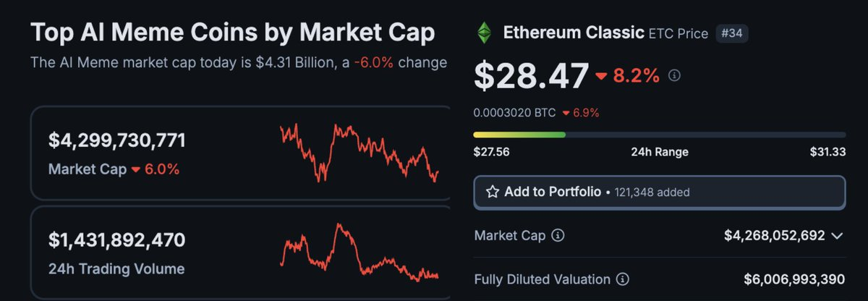Open the Market Cap sparkline chart
Screen dimensions: 868x301
359,153
